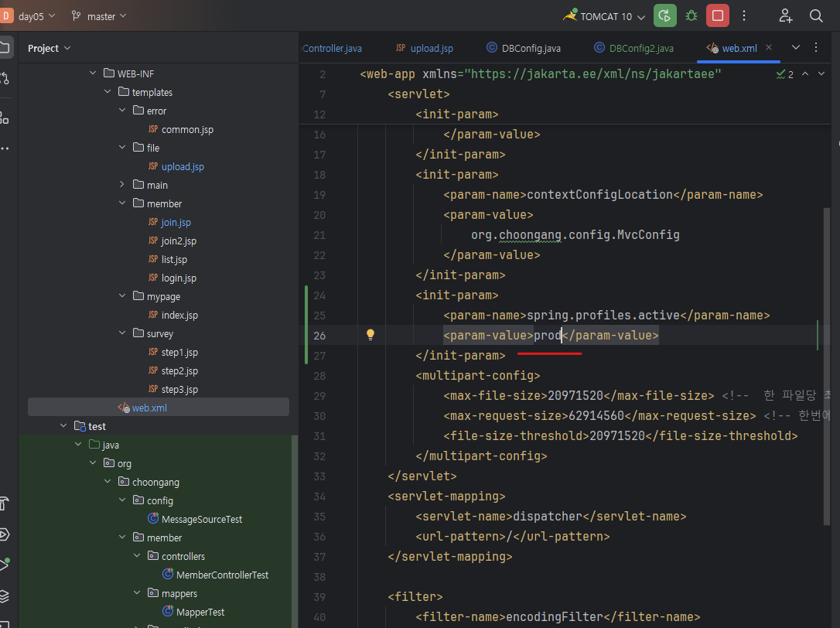Start debugging with the bug icon
Viewport: 840px width, 628px height.
pyautogui.click(x=691, y=15)
